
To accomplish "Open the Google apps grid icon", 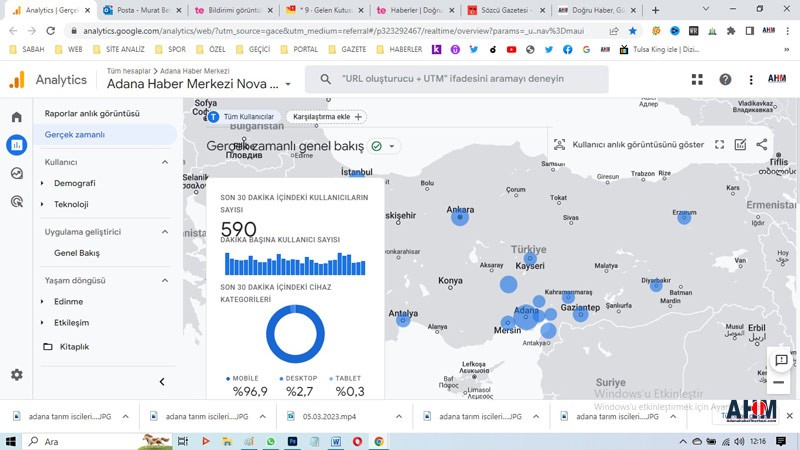I will (x=697, y=80).
